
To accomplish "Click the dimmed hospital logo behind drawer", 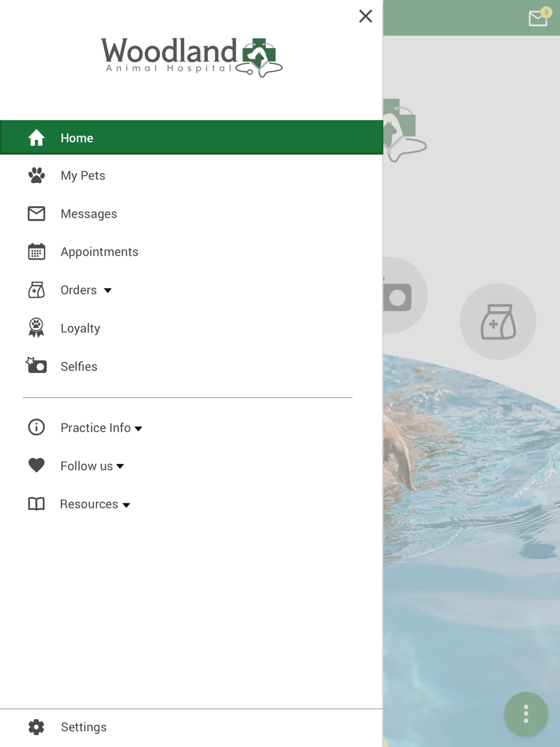I will click(x=405, y=130).
